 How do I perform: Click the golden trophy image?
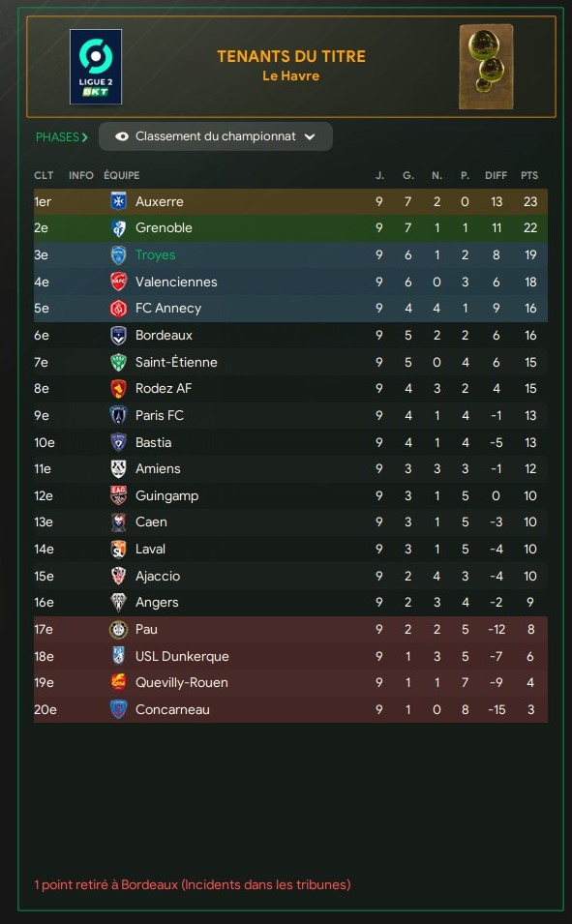[486, 67]
